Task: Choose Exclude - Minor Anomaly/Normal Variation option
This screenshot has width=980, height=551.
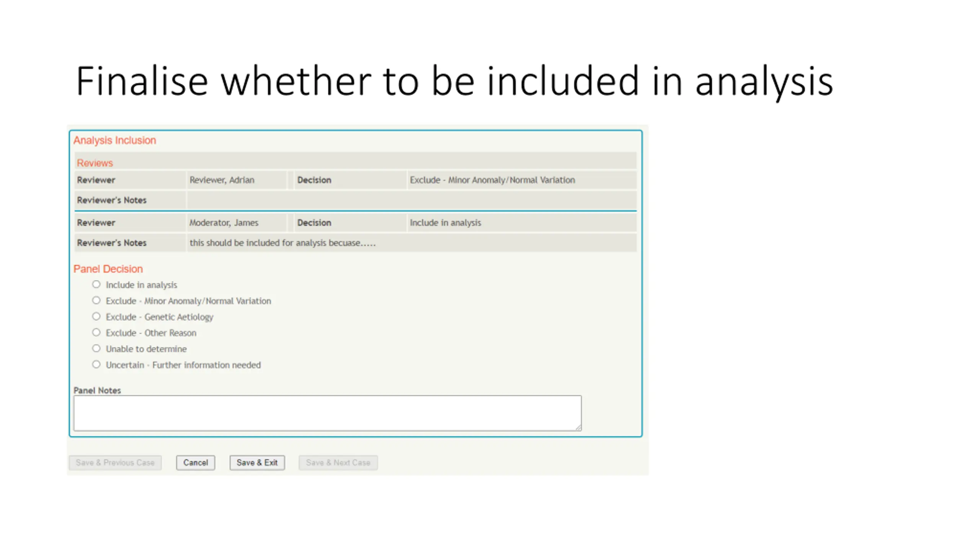Action: (96, 300)
